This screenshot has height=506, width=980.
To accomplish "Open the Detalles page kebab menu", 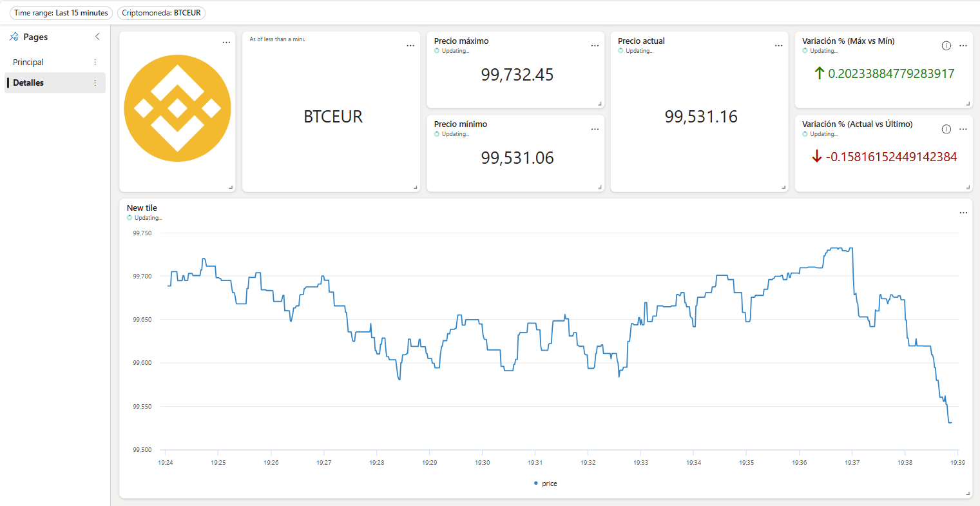I will coord(95,83).
